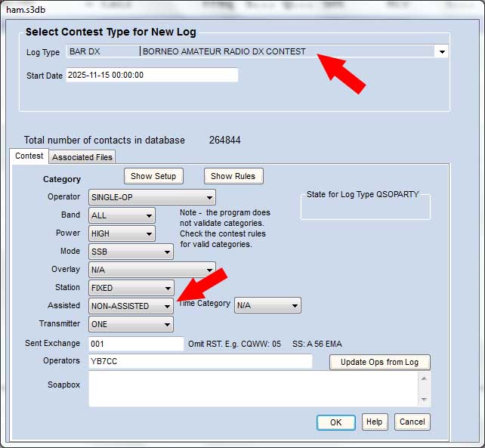Click the Start Date input field
The image size is (485, 448).
click(151, 76)
